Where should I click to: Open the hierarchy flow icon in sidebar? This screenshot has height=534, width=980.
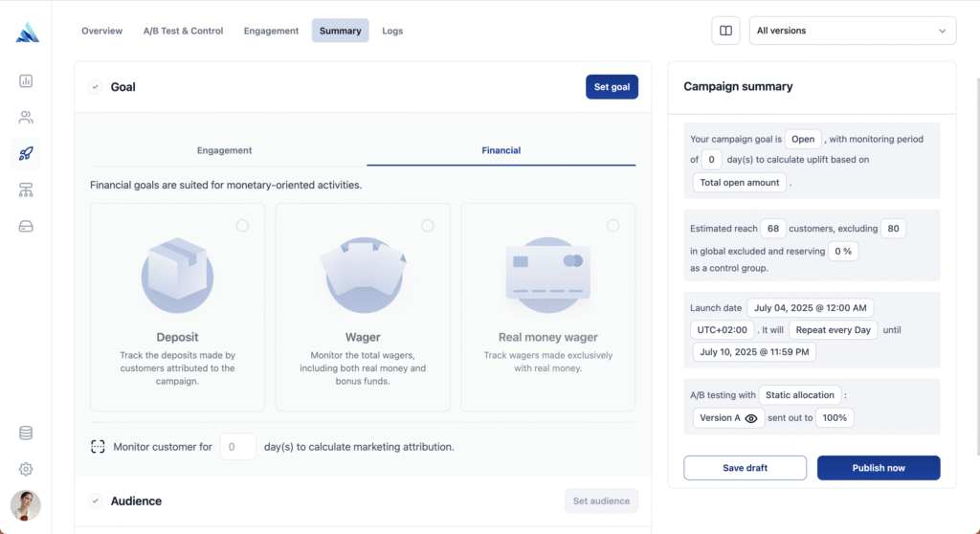point(26,190)
